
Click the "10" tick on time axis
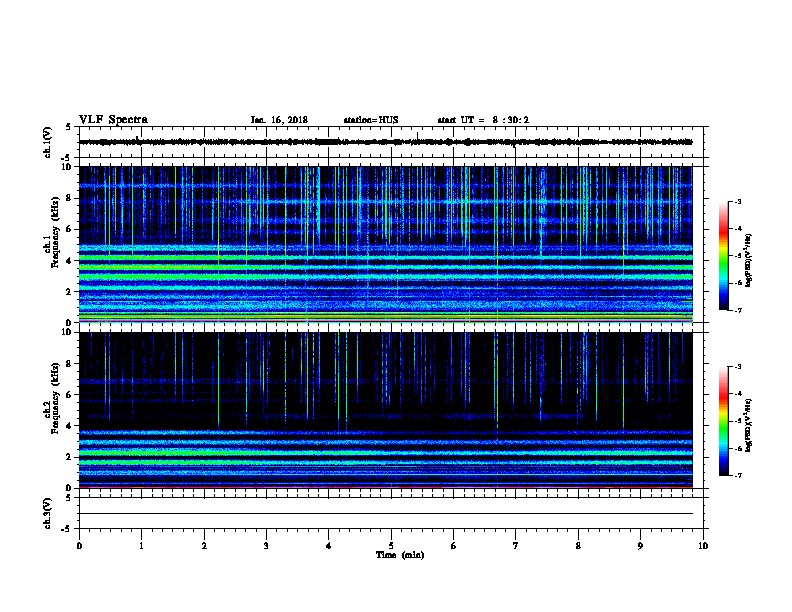[703, 546]
